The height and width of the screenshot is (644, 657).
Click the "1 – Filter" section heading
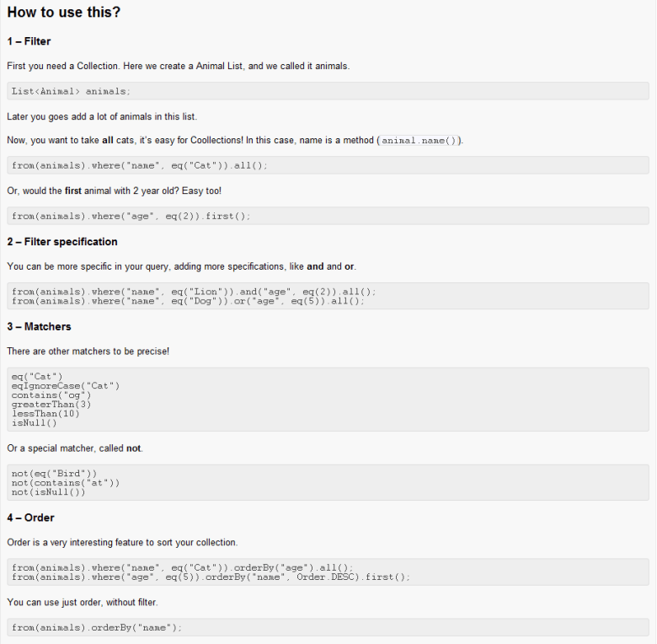(x=29, y=41)
